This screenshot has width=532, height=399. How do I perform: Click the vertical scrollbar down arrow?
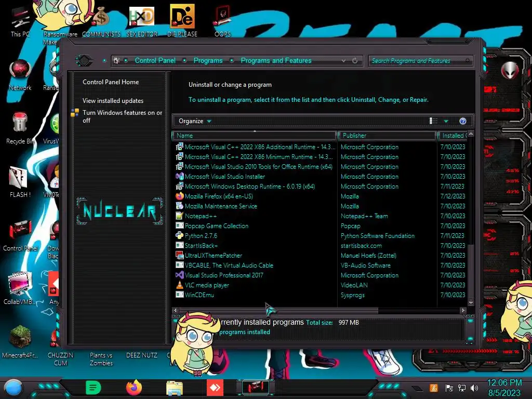(471, 303)
